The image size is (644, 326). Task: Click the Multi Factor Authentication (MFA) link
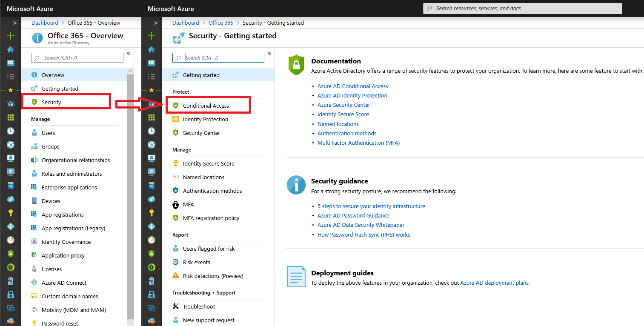point(358,143)
